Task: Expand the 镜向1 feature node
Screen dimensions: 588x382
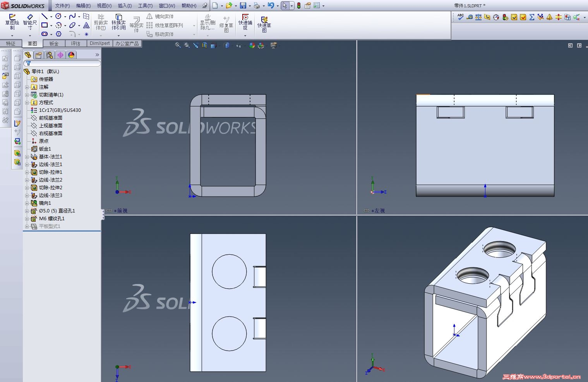Action: 27,203
